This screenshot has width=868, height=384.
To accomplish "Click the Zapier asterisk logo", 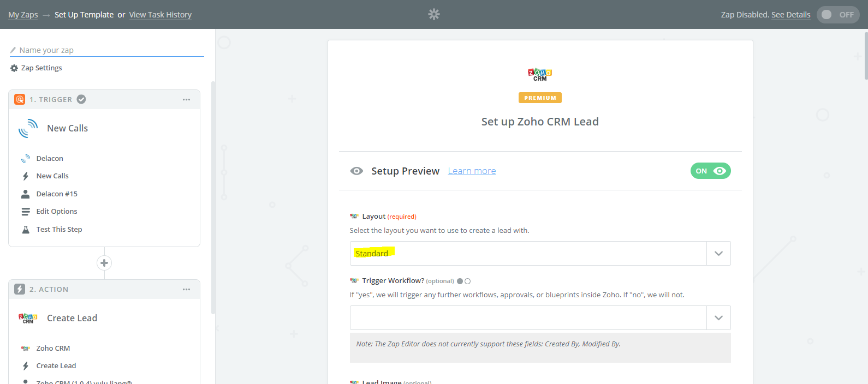I will pyautogui.click(x=434, y=14).
